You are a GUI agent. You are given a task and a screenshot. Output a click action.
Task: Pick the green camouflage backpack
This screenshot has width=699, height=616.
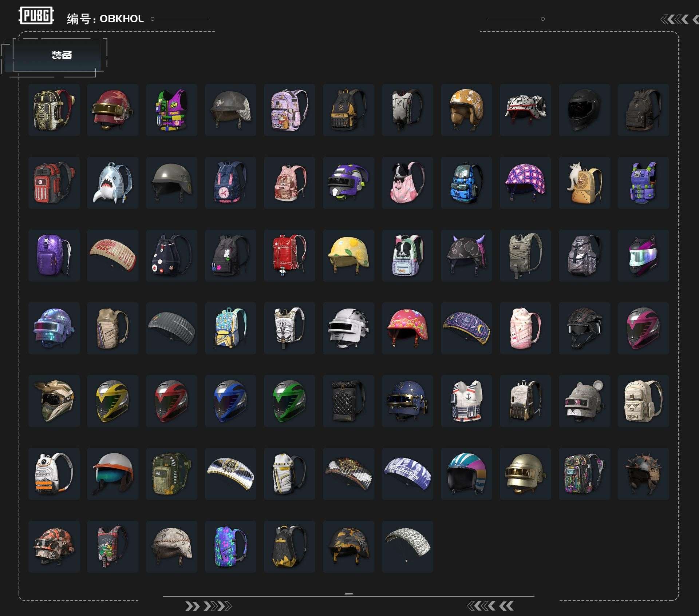click(172, 474)
